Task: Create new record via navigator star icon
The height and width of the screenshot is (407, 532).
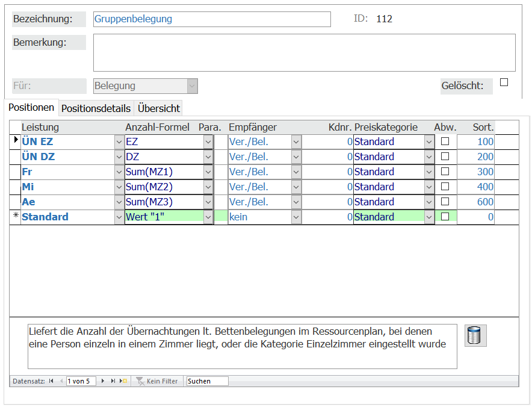Action: 123,381
